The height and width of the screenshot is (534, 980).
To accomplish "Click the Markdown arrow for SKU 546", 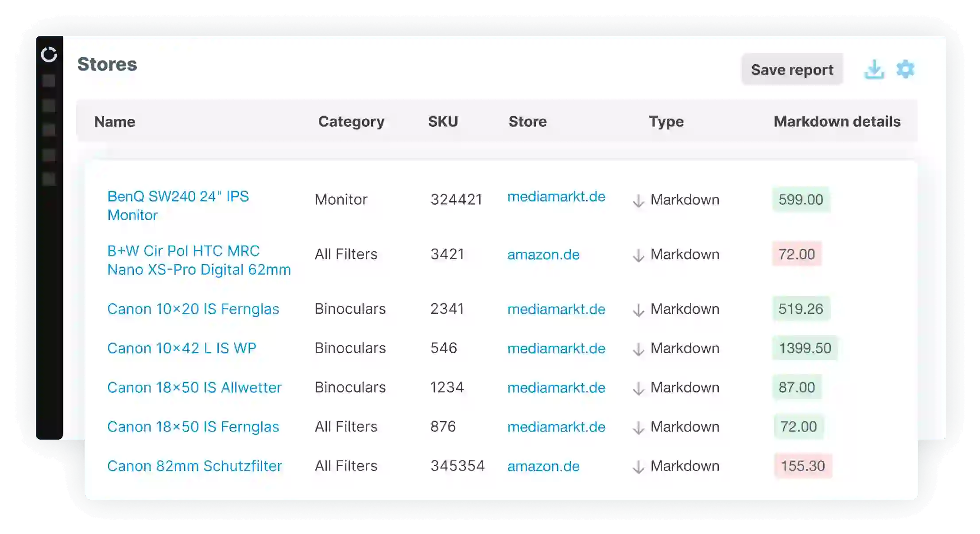I will tap(638, 349).
